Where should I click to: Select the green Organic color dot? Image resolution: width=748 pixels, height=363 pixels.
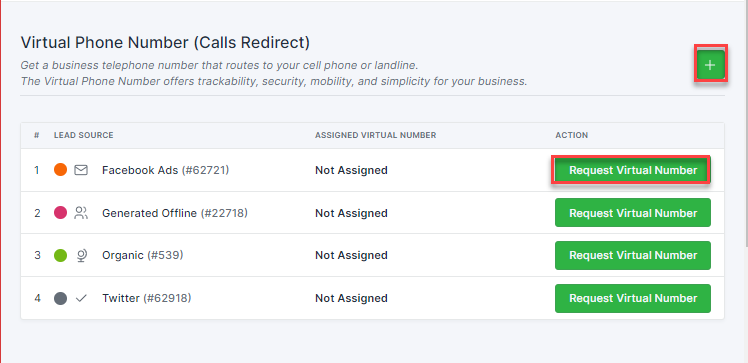tap(61, 256)
